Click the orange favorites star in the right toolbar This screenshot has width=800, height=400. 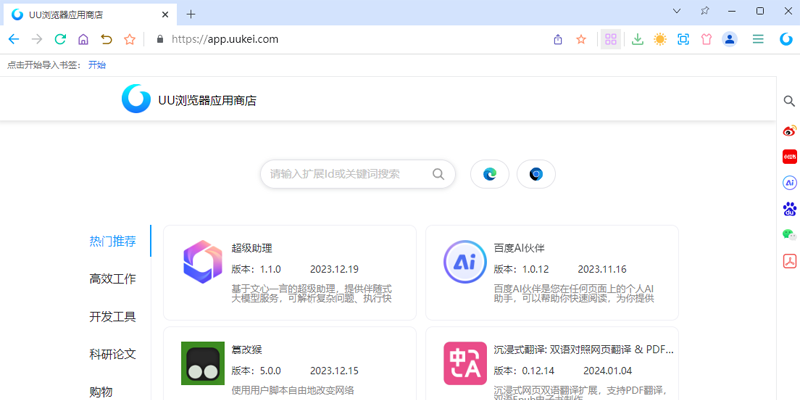click(x=581, y=39)
